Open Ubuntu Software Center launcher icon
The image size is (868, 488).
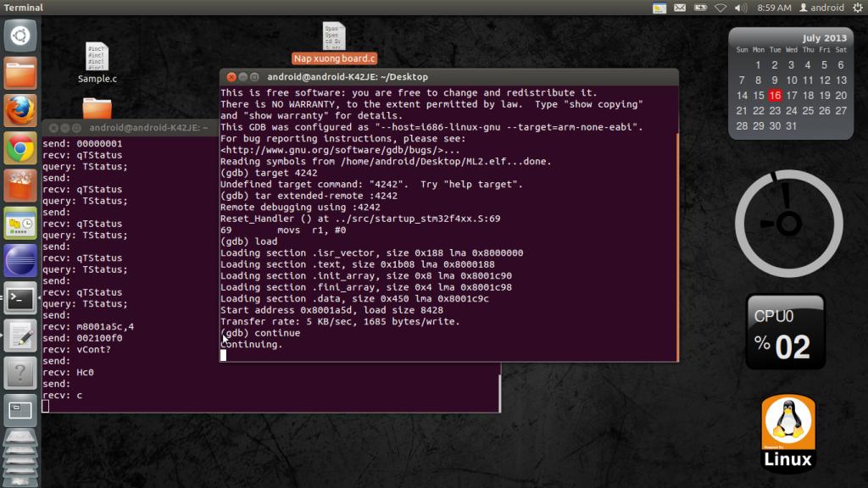(20, 186)
